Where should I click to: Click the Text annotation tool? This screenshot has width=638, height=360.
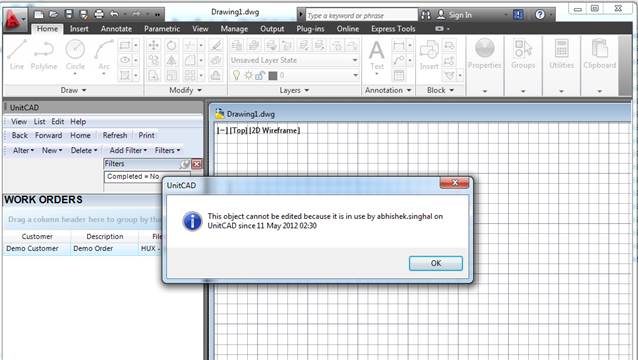pyautogui.click(x=376, y=55)
